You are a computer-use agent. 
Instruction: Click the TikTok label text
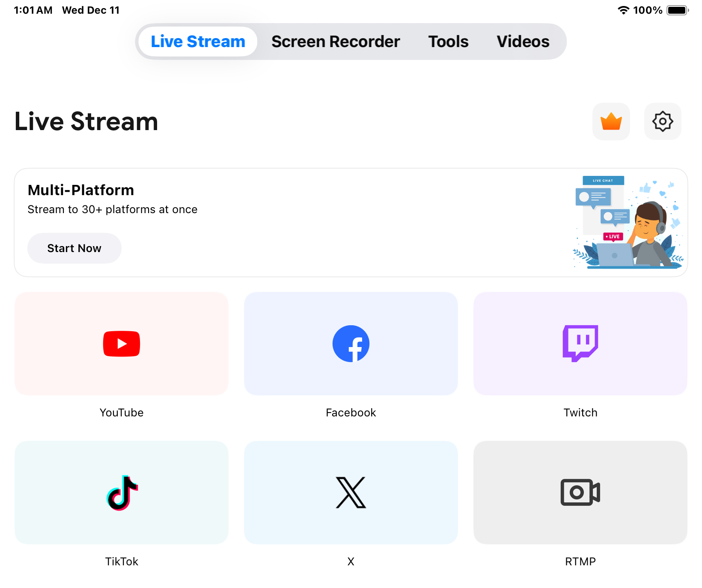pos(122,561)
